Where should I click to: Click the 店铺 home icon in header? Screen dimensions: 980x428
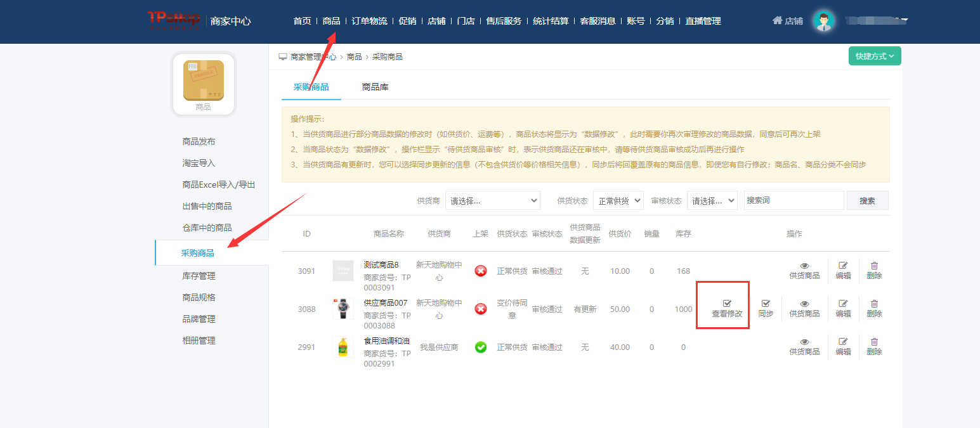pos(777,20)
